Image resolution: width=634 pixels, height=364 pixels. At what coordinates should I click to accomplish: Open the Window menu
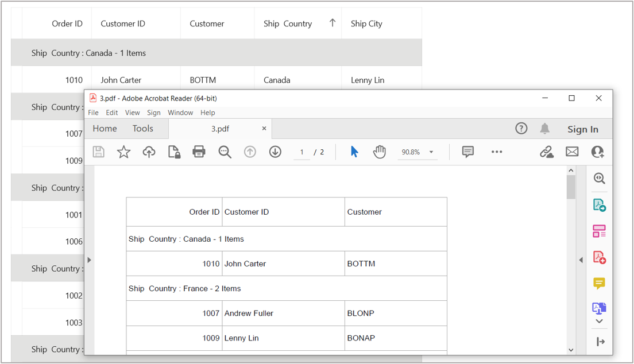pos(180,113)
